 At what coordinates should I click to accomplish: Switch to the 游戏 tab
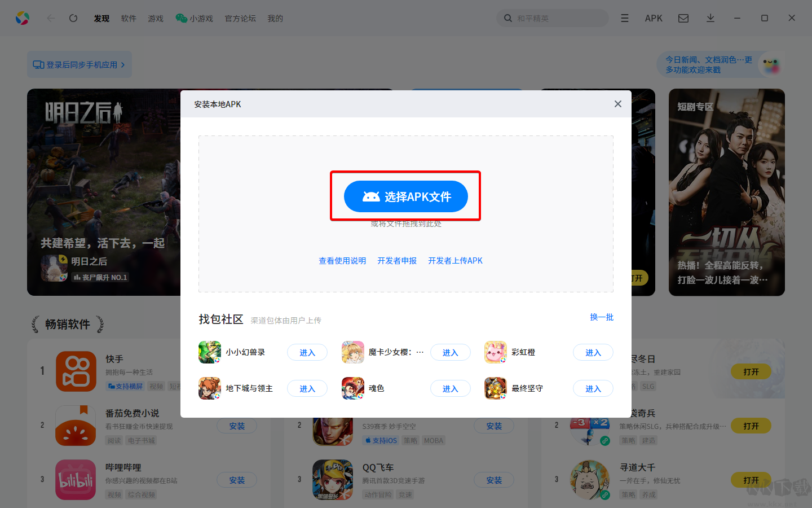point(155,18)
